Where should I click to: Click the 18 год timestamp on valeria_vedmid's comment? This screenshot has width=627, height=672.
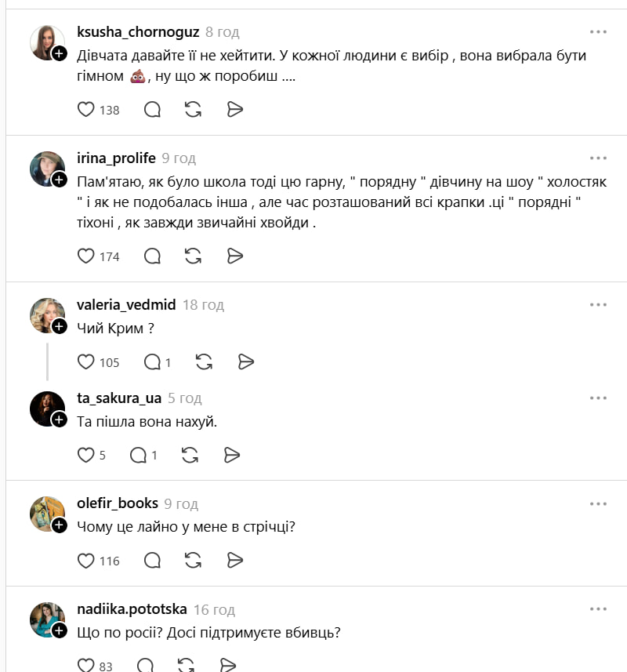pyautogui.click(x=203, y=305)
